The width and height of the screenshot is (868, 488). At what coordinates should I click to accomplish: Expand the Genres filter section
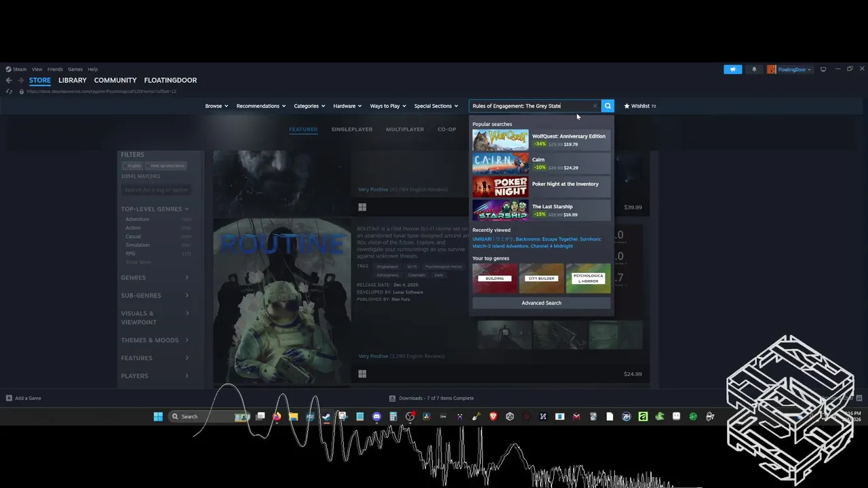point(155,277)
